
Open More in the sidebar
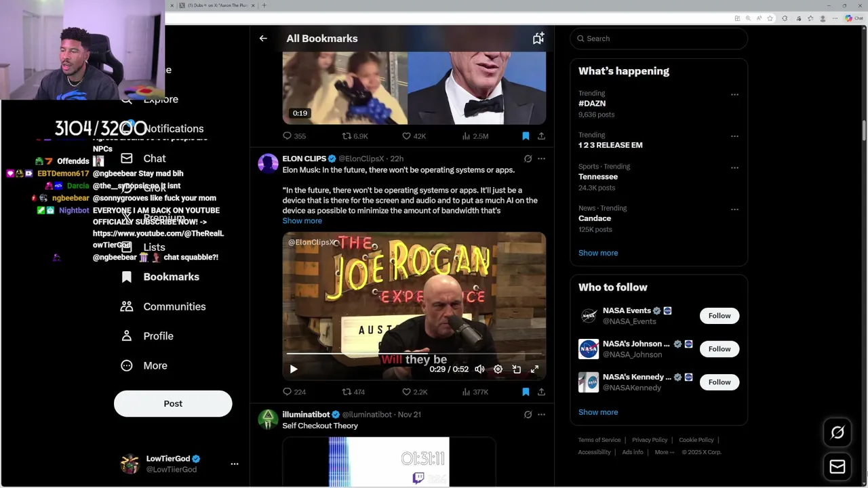pyautogui.click(x=144, y=366)
